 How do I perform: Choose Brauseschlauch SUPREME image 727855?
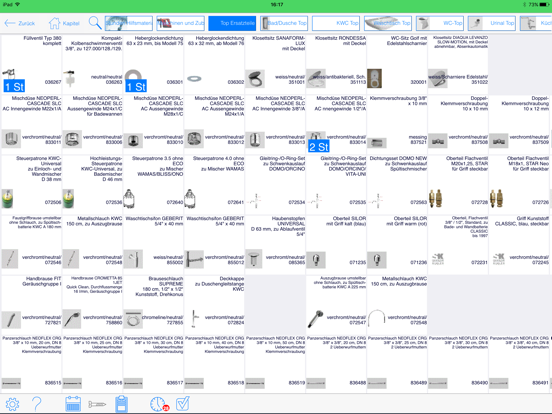(x=133, y=319)
